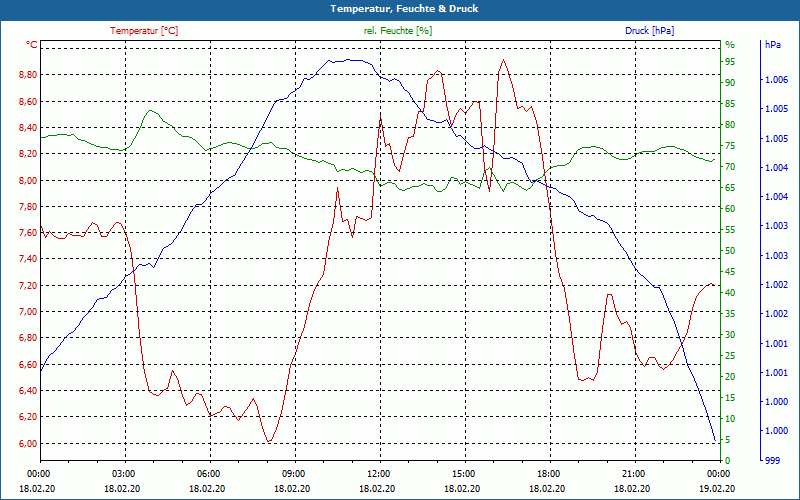Click humidity axis value 40
This screenshot has width=800, height=500.
click(730, 293)
